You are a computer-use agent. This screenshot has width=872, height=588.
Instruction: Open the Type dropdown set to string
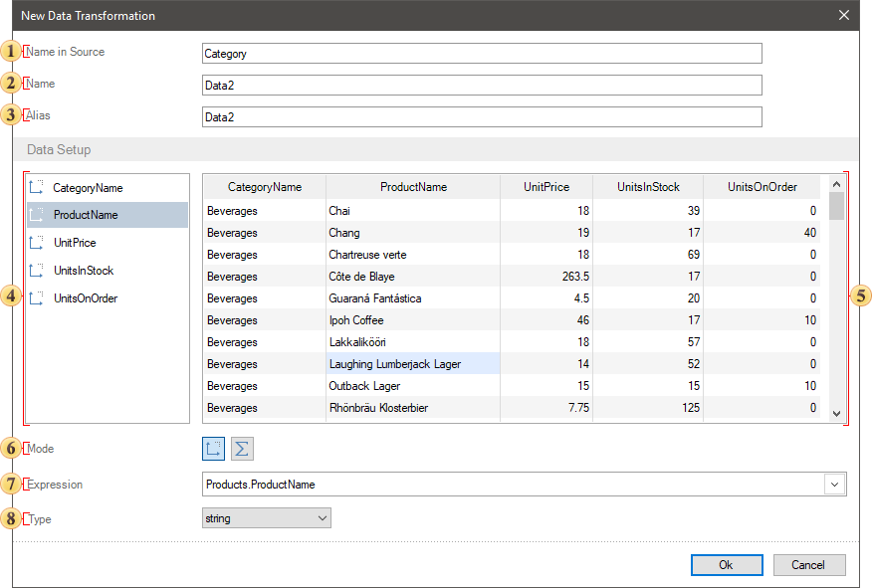coord(266,518)
